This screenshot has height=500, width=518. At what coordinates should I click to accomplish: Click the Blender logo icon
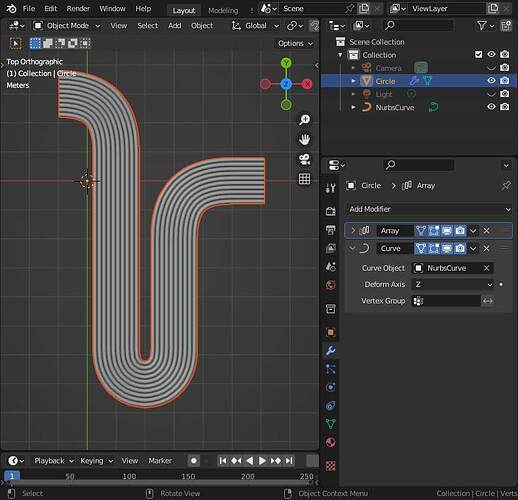11,9
